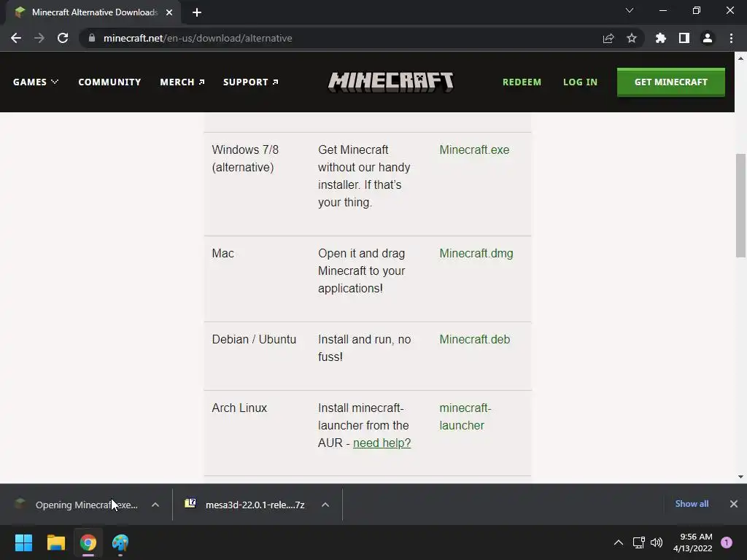Image resolution: width=747 pixels, height=560 pixels.
Task: Click the LOG IN link
Action: pyautogui.click(x=580, y=82)
